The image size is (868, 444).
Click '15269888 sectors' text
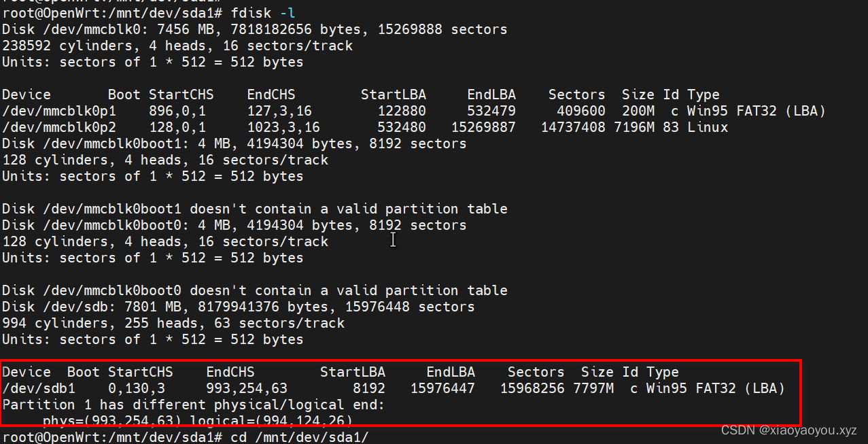tap(442, 29)
